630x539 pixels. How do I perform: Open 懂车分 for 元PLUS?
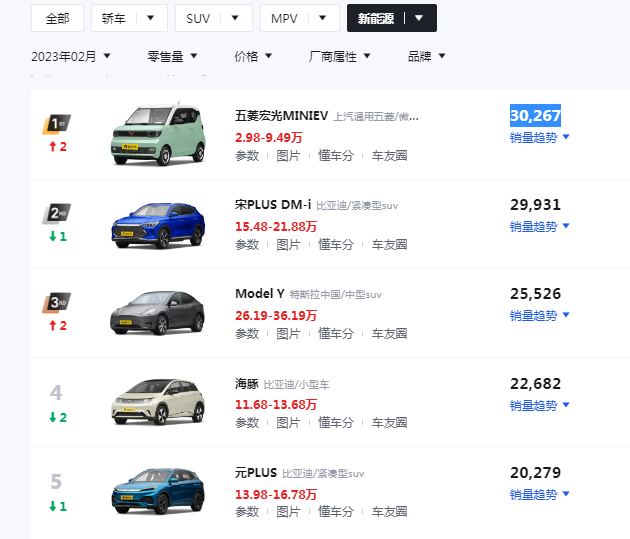tap(336, 512)
